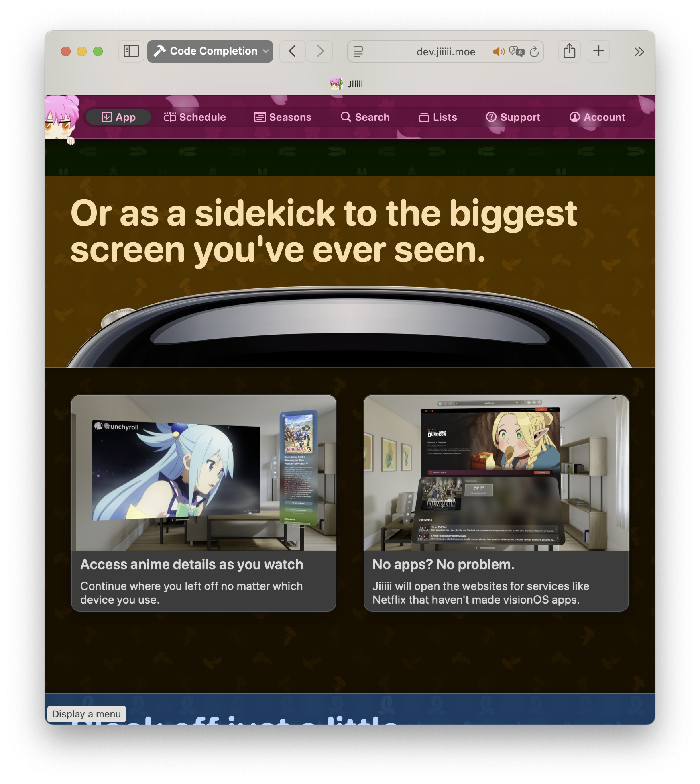Viewport: 700px width, 784px height.
Task: Toggle the Safari sidebar button
Action: pos(131,51)
